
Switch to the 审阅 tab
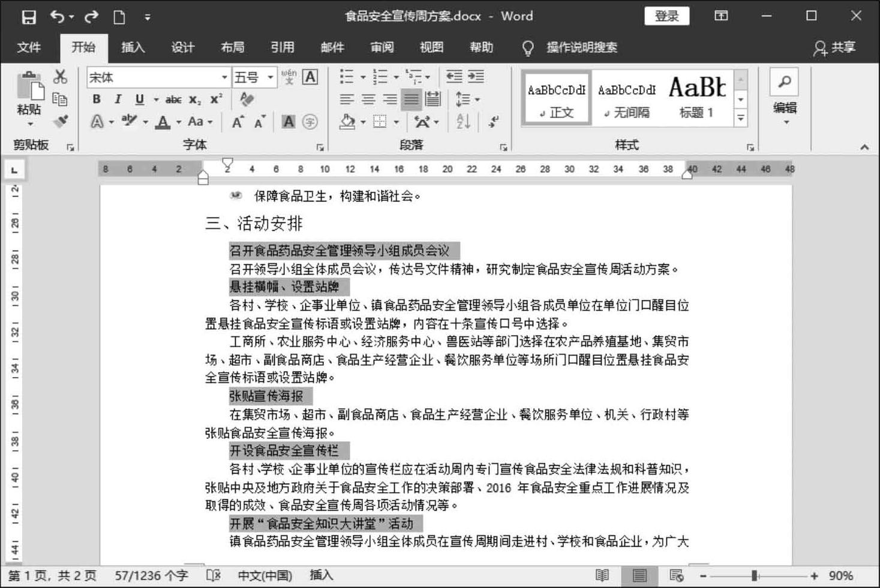click(x=382, y=47)
